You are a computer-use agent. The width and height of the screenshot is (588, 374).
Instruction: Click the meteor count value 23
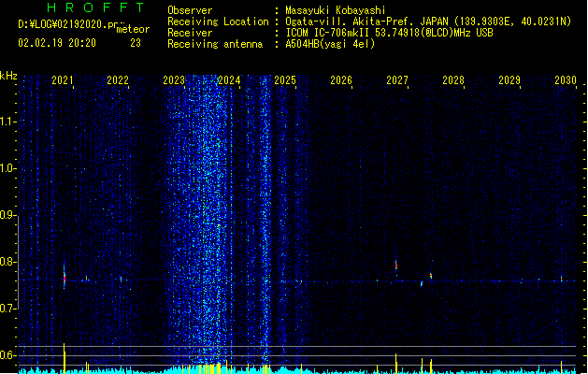tap(136, 43)
